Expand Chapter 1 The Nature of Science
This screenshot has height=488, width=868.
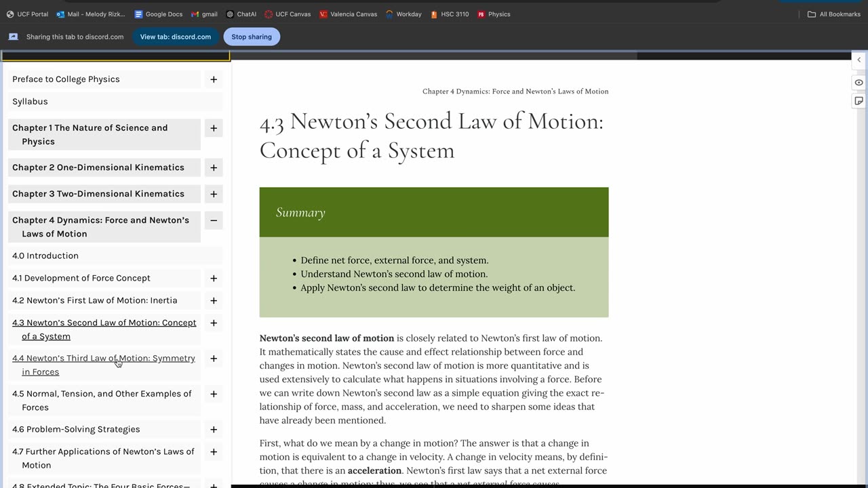point(214,128)
